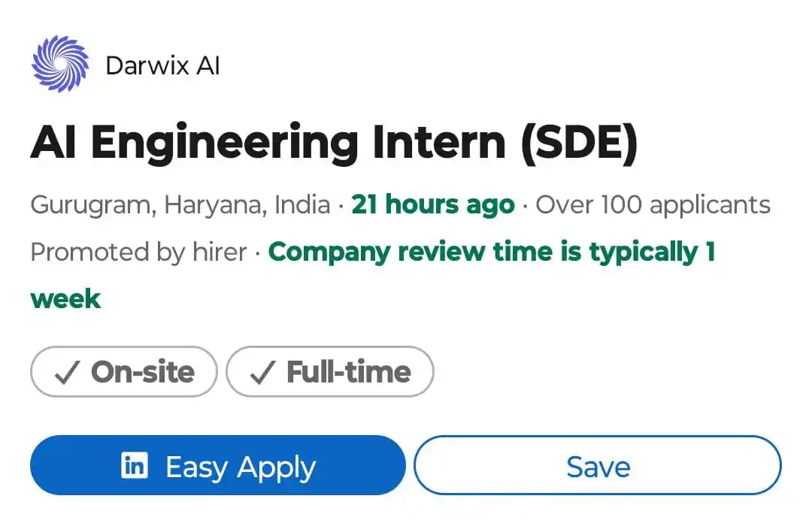Click the green 21 hours ago timestamp
The width and height of the screenshot is (812, 523).
[x=433, y=204]
